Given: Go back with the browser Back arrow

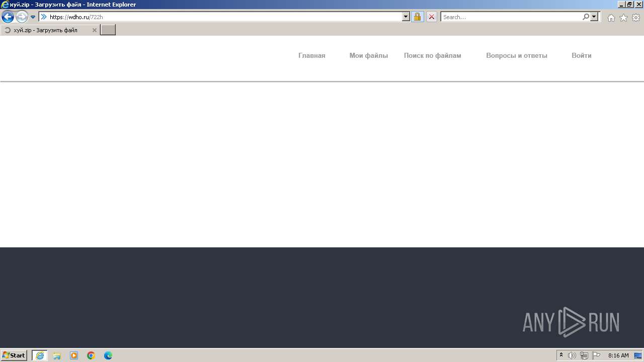Looking at the screenshot, I should [8, 17].
